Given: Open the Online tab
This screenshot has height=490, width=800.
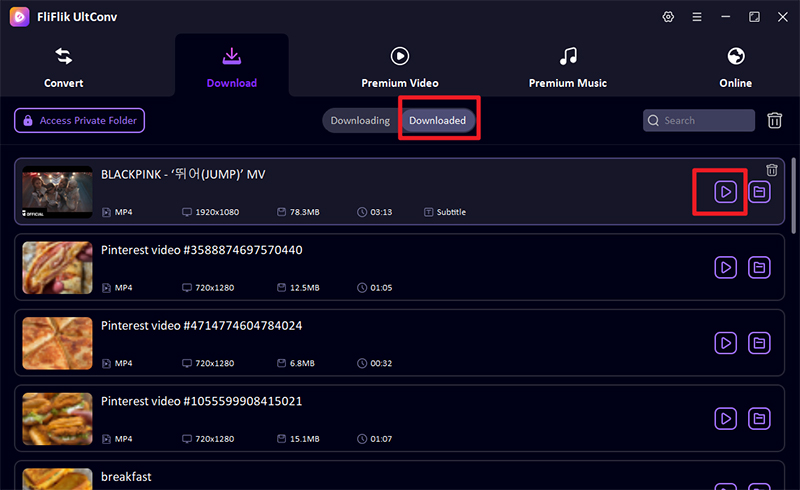Looking at the screenshot, I should [x=735, y=68].
